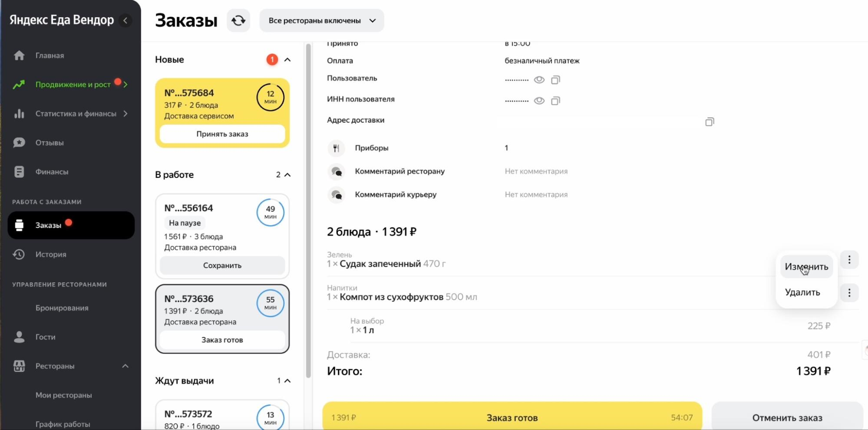Show the hidden ИНН пользователя value
This screenshot has width=868, height=430.
(x=539, y=101)
